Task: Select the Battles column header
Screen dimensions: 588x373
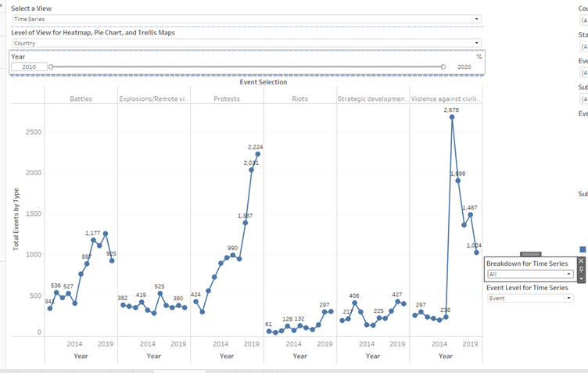Action: tap(81, 99)
